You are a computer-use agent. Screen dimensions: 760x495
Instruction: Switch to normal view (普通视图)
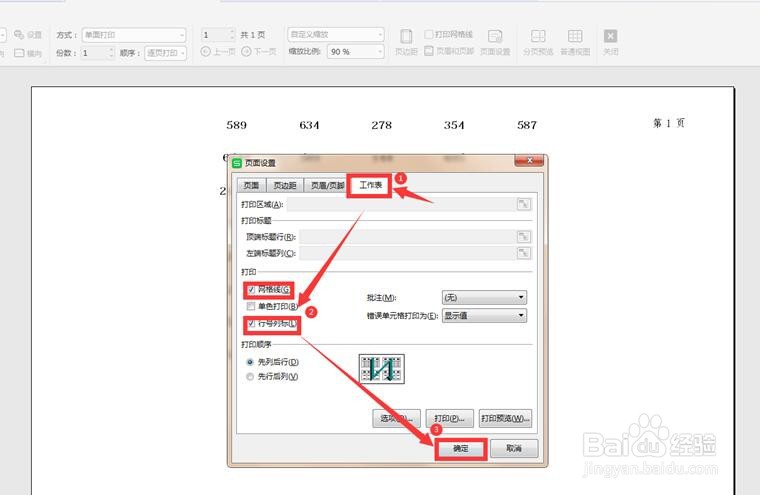(x=575, y=36)
